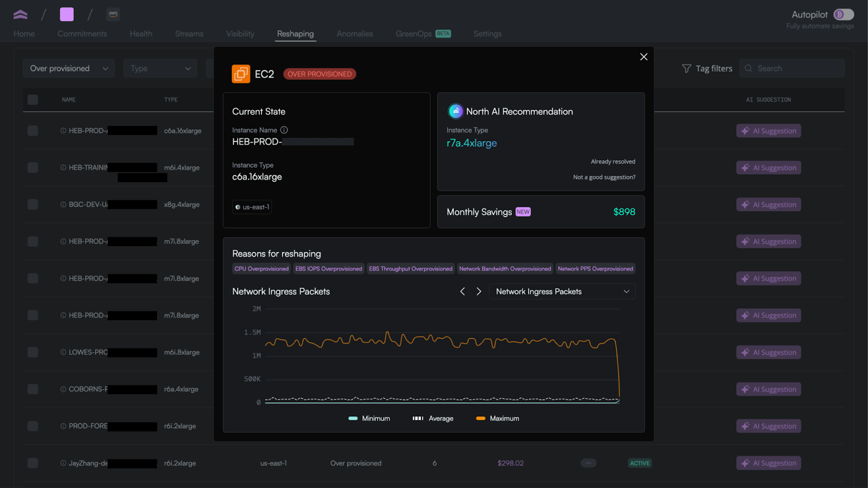Check the select-all header checkbox
Viewport: 868px width, 488px height.
click(33, 100)
